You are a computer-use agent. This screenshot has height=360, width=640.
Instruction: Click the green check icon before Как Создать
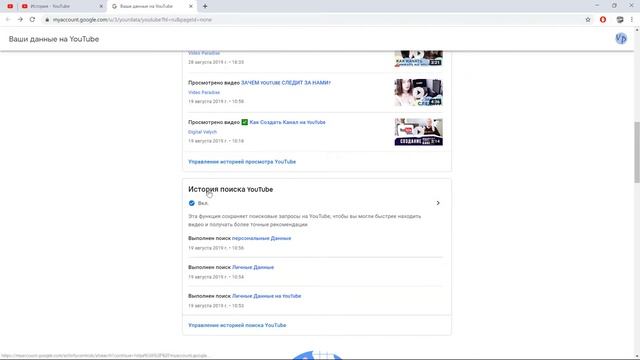pos(244,122)
